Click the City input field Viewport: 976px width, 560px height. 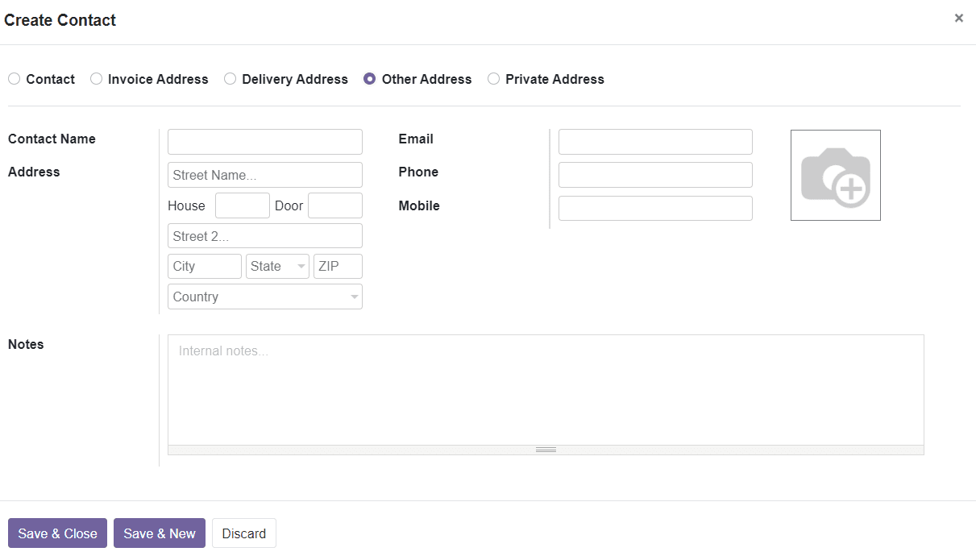204,266
